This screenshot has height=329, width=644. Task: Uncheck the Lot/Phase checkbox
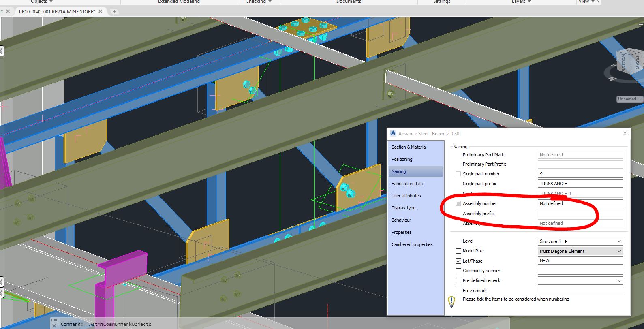(x=458, y=261)
